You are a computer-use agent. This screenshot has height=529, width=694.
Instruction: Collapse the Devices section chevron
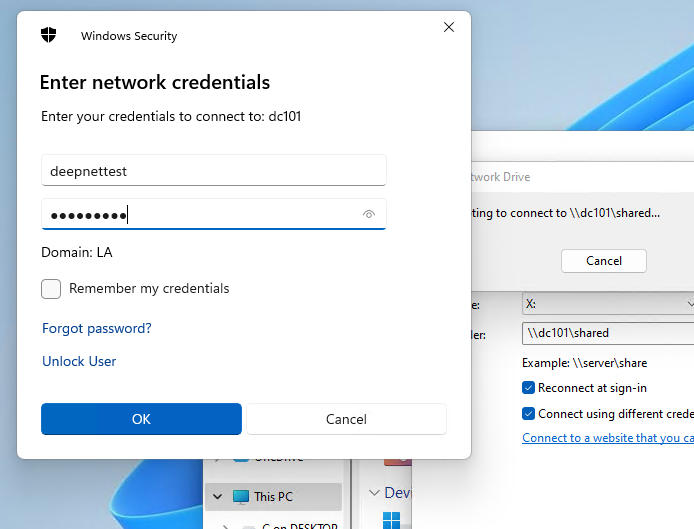[x=374, y=493]
